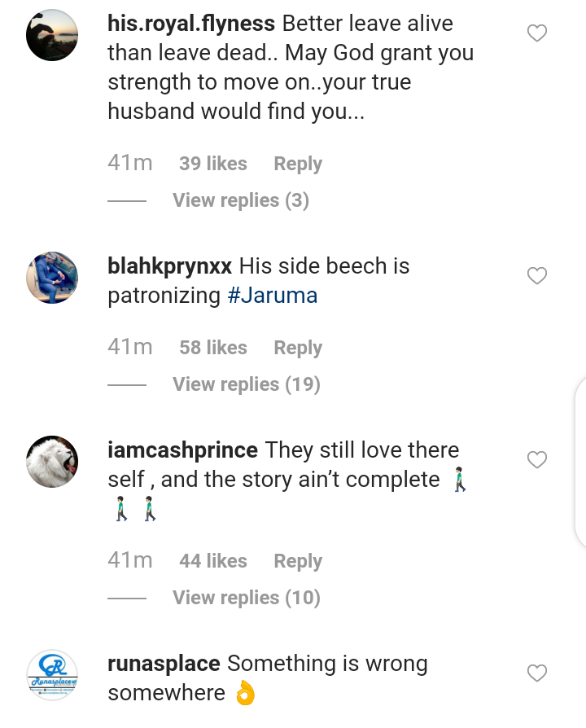This screenshot has width=586, height=728.
Task: Tap heart icon on blahkprynxx comment
Action: (537, 276)
